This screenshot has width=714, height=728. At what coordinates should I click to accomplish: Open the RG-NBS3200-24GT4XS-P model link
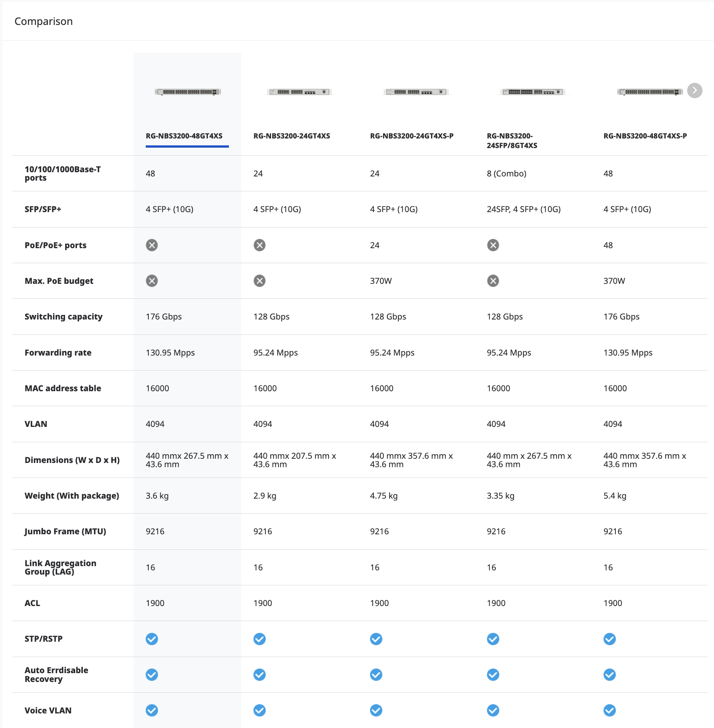pyautogui.click(x=411, y=136)
